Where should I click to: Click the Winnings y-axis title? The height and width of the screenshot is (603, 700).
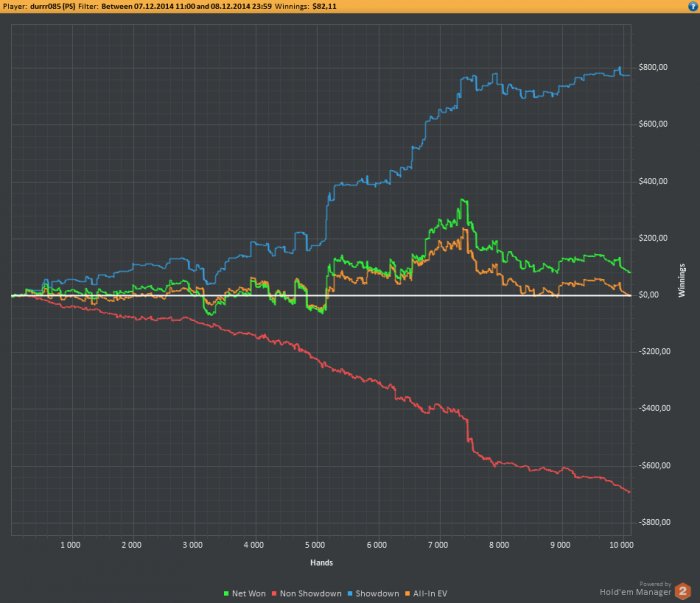point(682,280)
